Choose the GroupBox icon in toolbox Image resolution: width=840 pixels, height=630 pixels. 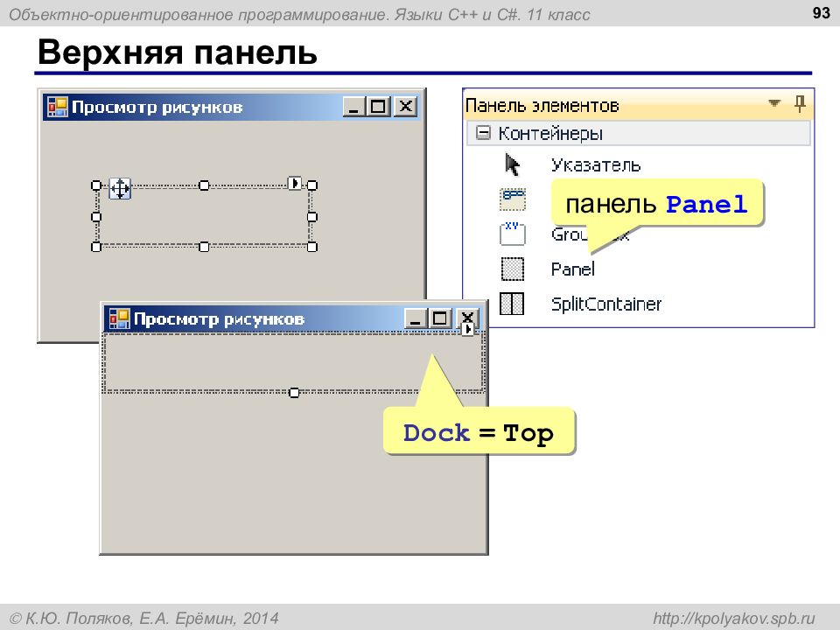click(512, 234)
